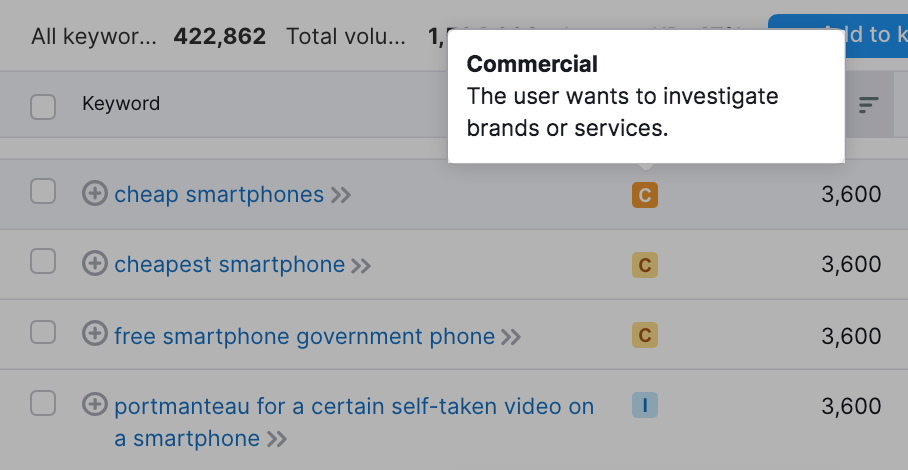Viewport: 908px width, 470px height.
Task: Click the plus icon beside cheapest smartphone
Action: pos(94,264)
